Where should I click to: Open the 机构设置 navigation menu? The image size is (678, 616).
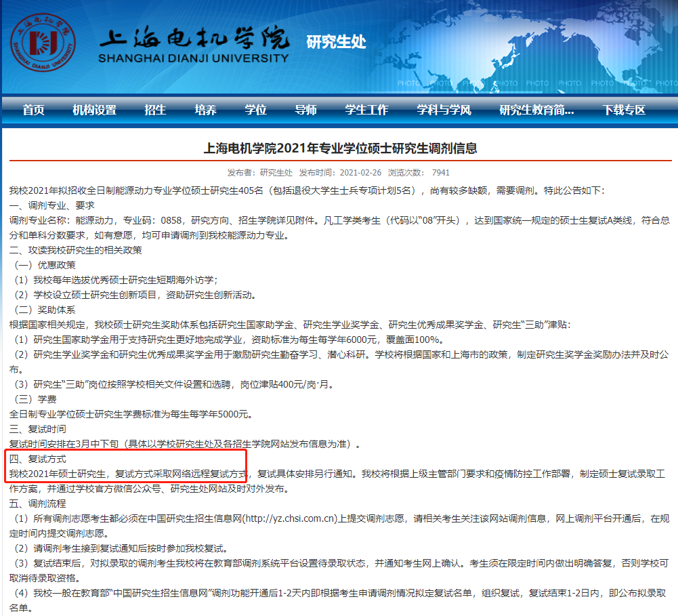pyautogui.click(x=94, y=110)
